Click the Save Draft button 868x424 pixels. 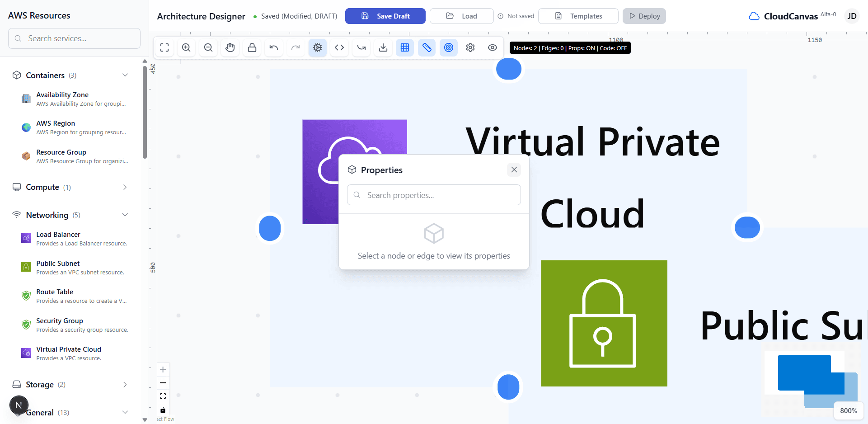(x=385, y=16)
